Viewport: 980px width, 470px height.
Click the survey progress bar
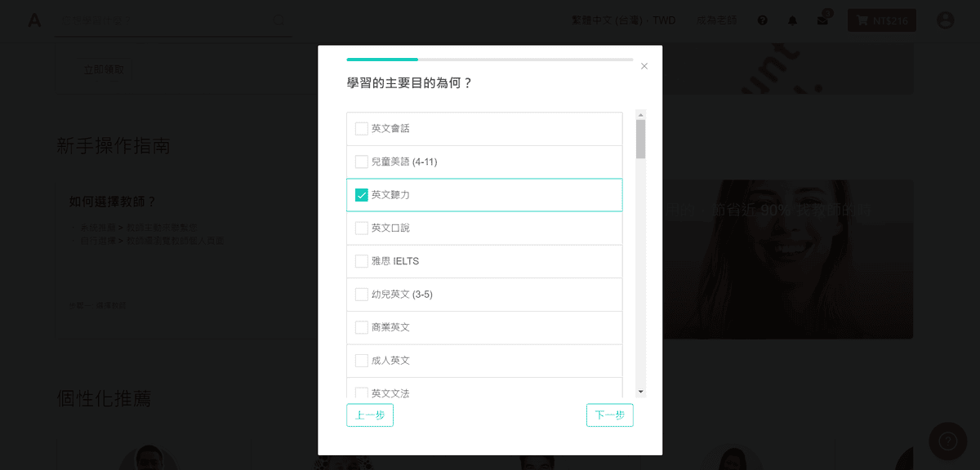pyautogui.click(x=490, y=60)
